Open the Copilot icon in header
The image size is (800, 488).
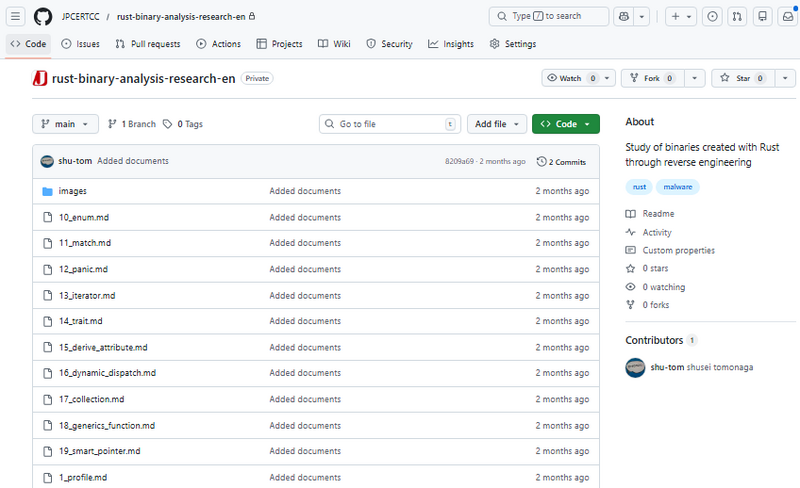click(x=625, y=17)
